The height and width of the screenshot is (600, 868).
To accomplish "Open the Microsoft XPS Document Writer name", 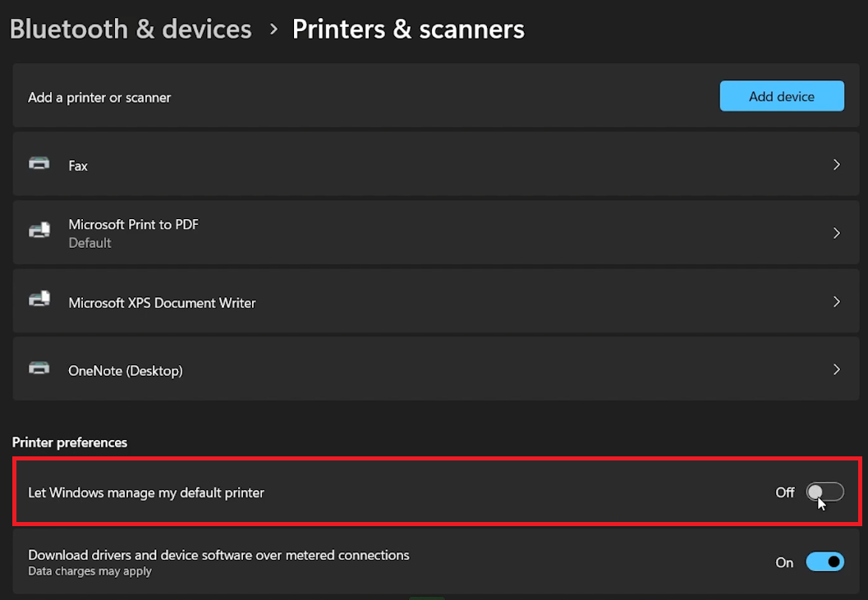I will point(162,303).
